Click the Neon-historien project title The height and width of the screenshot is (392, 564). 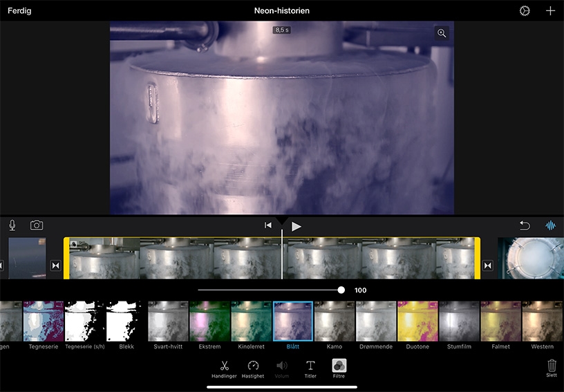[281, 11]
